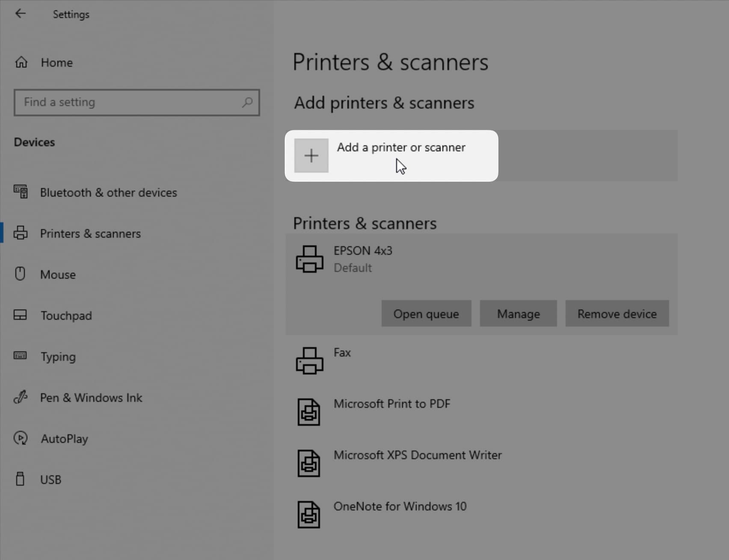The height and width of the screenshot is (560, 729).
Task: Click the Pen & Windows Ink icon
Action: [20, 397]
